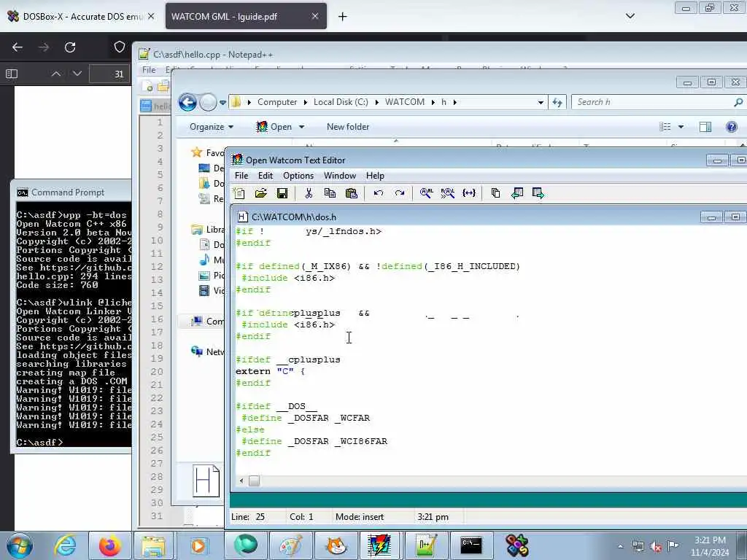Click the Open button in Explorer toolbar
747x560 pixels.
[x=274, y=127]
